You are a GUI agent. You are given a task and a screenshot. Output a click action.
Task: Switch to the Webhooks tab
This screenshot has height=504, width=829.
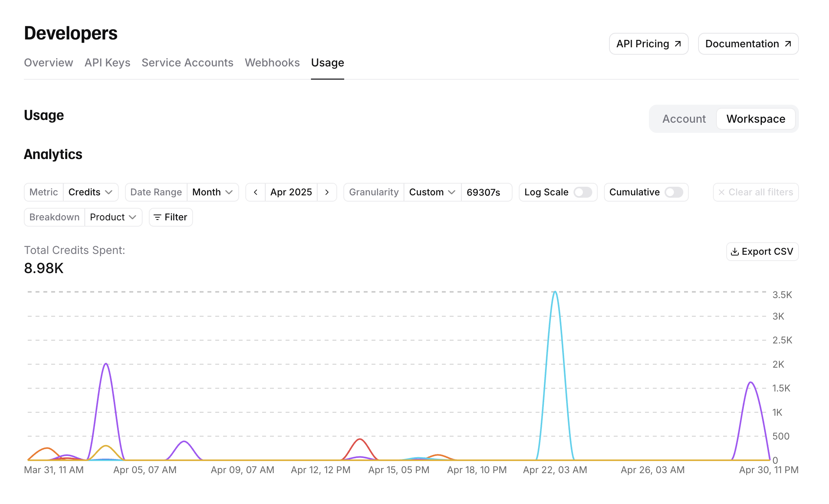(x=272, y=63)
